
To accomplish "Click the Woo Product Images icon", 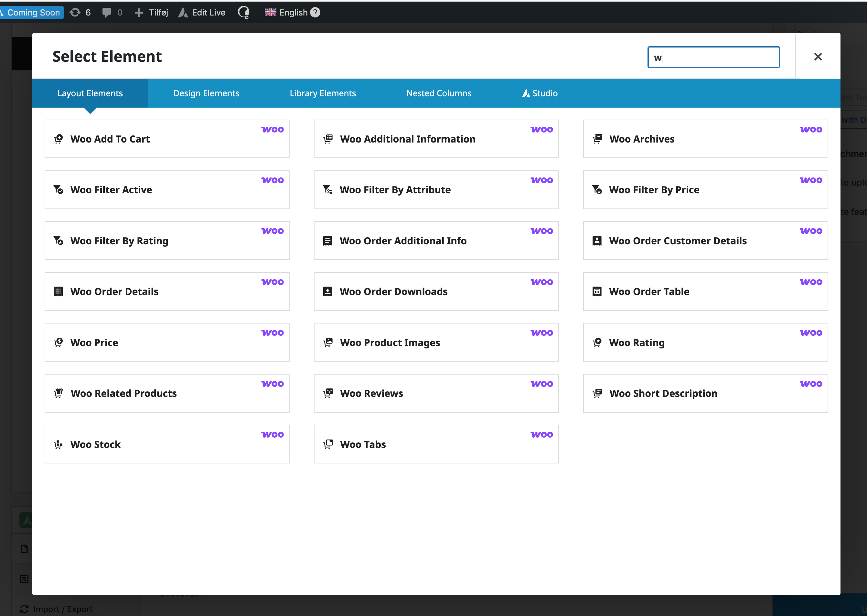I will (328, 343).
